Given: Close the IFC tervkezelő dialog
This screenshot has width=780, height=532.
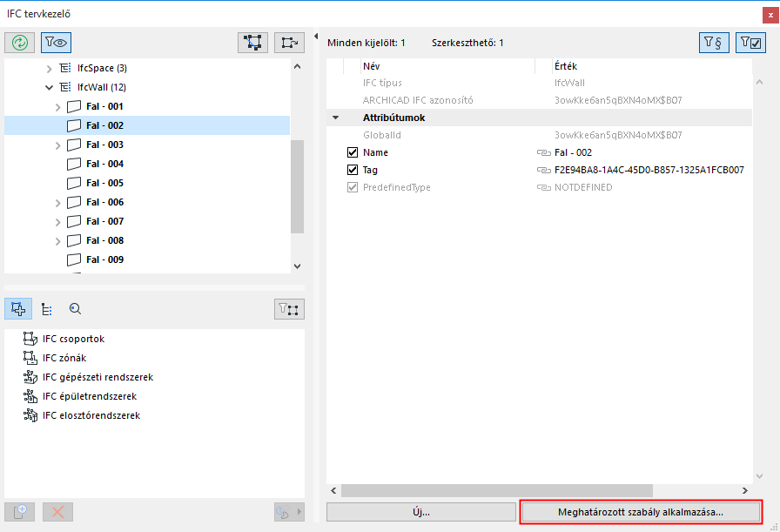Looking at the screenshot, I should (x=770, y=15).
